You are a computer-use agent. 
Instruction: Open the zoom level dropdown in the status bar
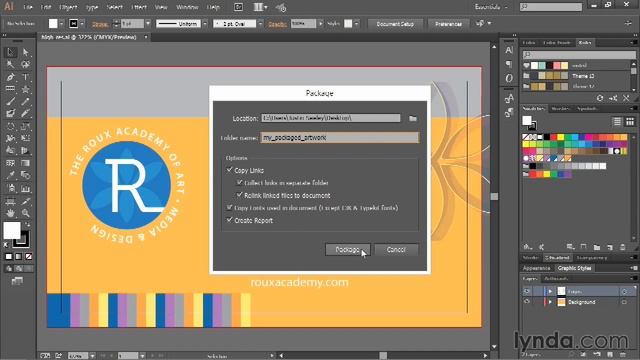[x=93, y=356]
